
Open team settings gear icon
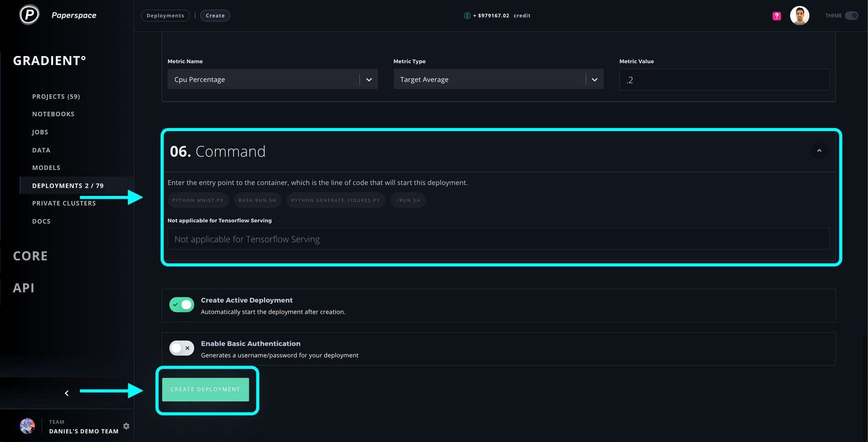point(126,426)
